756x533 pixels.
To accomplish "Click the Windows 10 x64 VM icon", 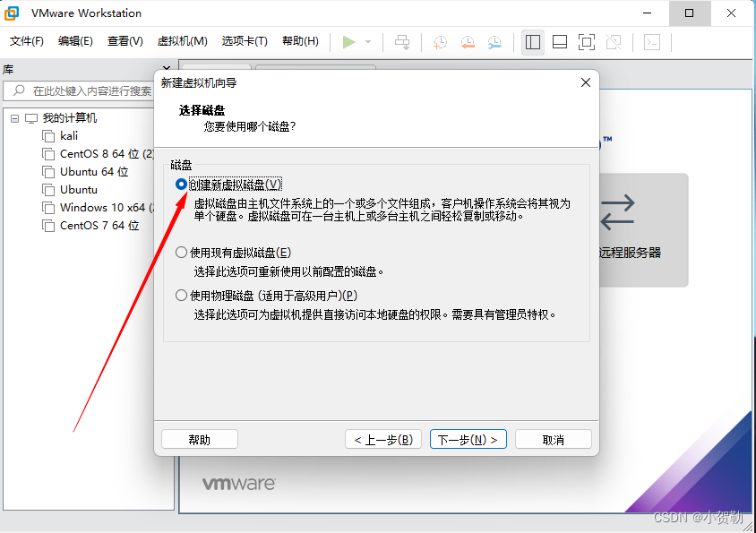I will pyautogui.click(x=48, y=208).
